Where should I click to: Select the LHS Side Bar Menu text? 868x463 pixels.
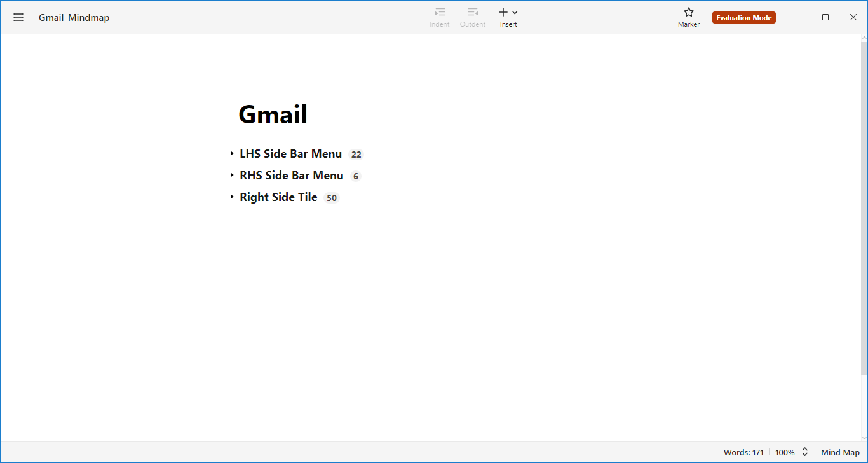(x=290, y=154)
